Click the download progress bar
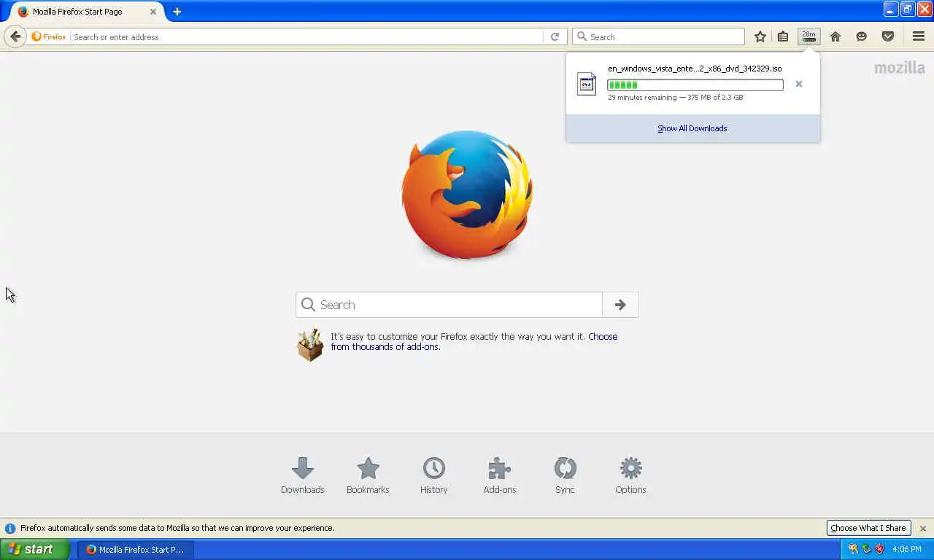Screen dimensions: 934x560 (695, 85)
